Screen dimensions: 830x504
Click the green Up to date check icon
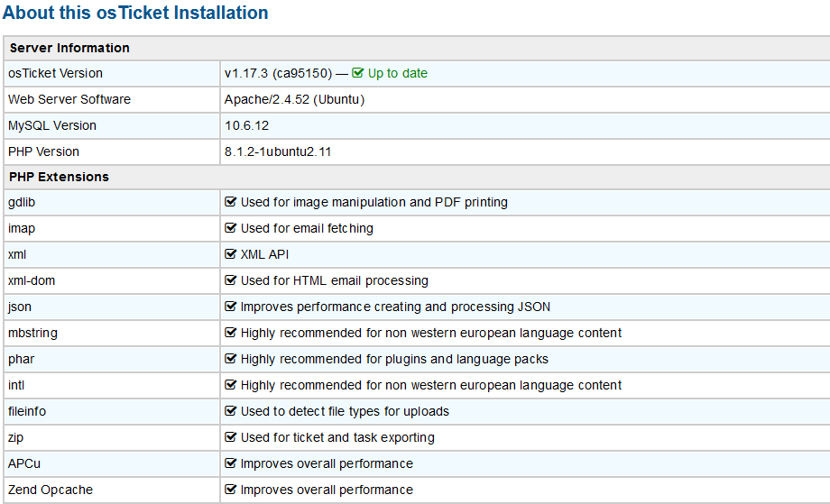(x=358, y=73)
